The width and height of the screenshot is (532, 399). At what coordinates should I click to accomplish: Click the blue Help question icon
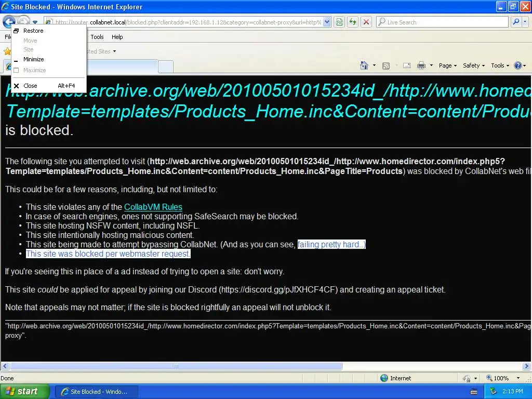[518, 65]
